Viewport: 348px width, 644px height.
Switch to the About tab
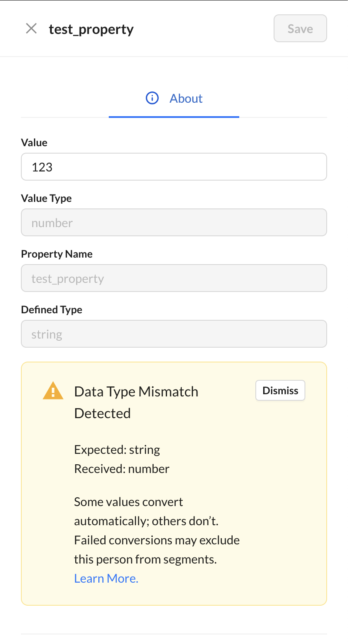tap(174, 99)
